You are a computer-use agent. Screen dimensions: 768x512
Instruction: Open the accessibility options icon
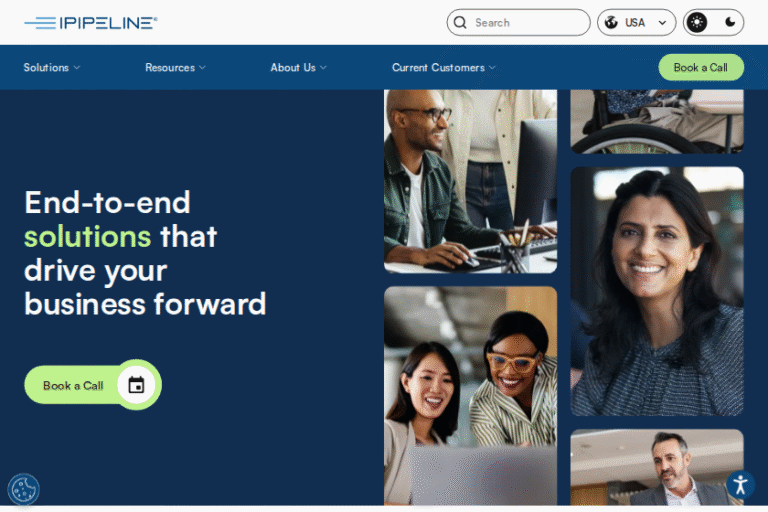741,485
